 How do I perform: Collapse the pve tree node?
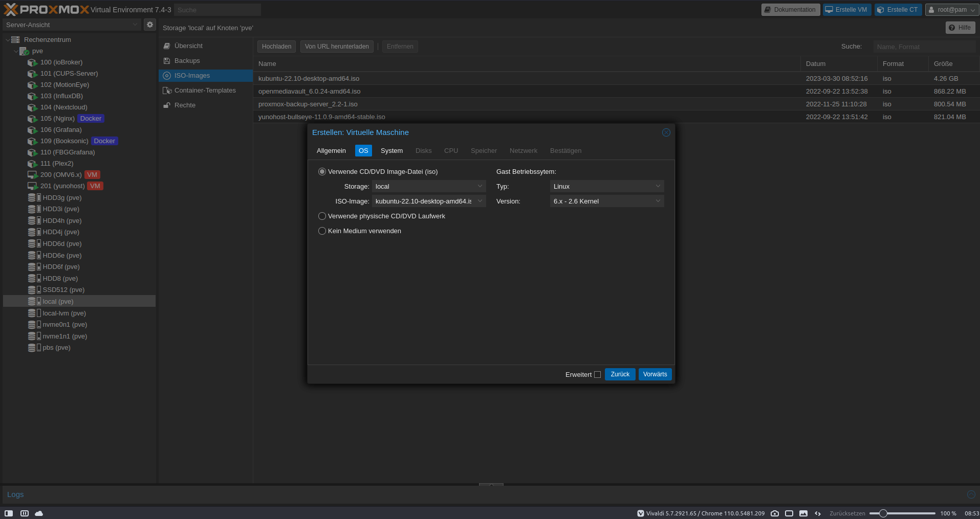[16, 51]
